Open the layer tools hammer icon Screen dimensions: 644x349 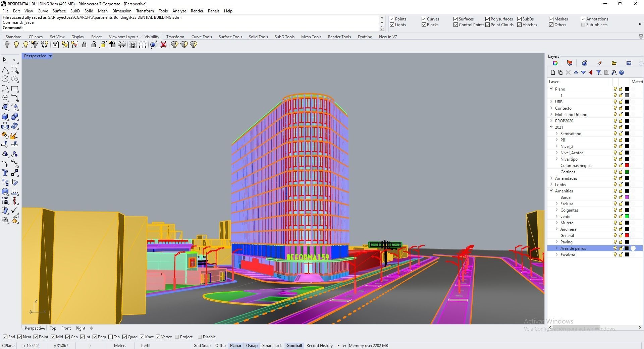coord(614,72)
